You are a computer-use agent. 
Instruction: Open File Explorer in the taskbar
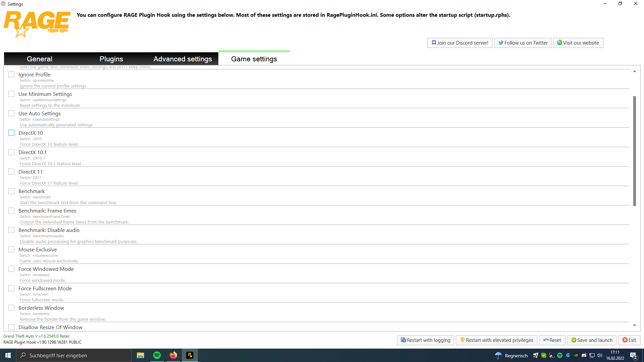point(140,355)
